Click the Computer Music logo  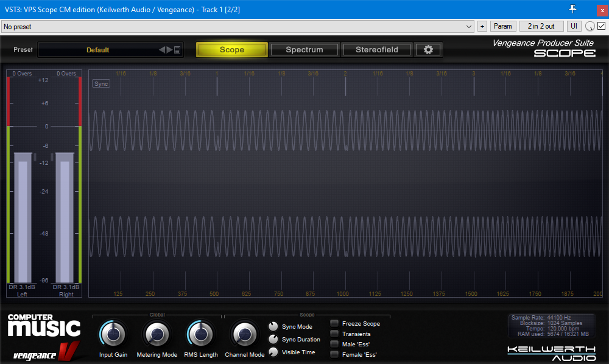[x=44, y=325]
